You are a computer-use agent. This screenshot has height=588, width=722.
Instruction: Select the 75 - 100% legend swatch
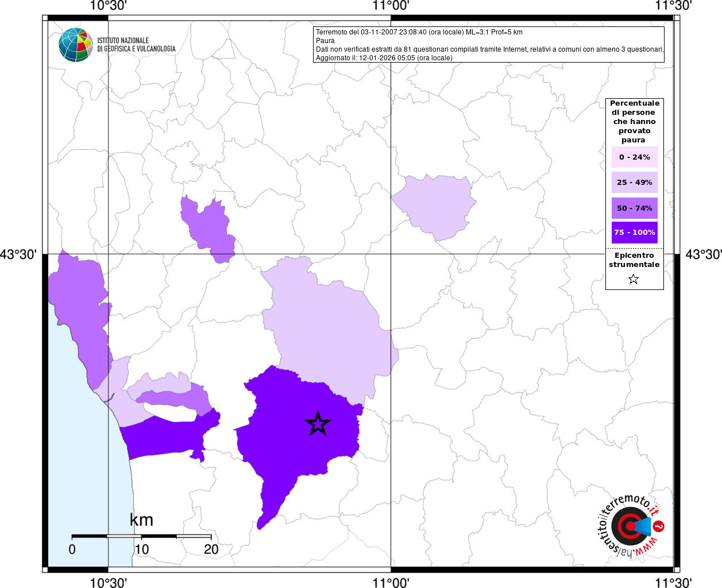pyautogui.click(x=635, y=233)
